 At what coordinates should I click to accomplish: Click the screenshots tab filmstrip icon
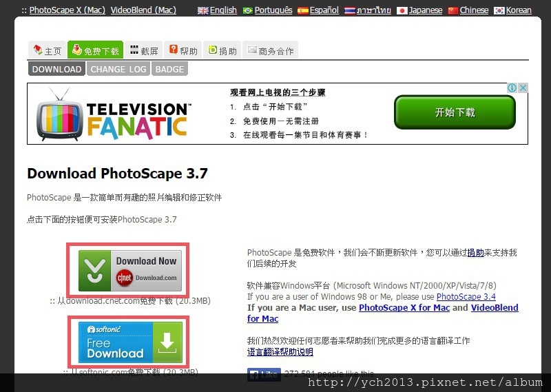pos(134,50)
